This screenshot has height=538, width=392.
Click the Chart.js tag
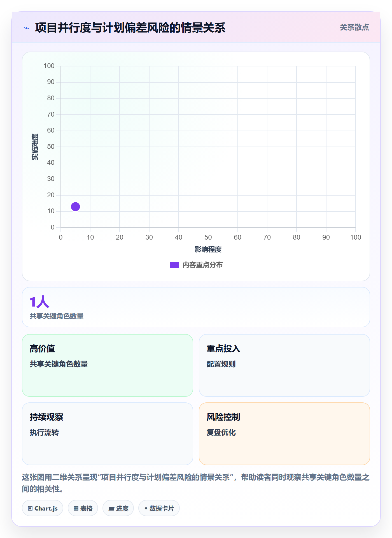[43, 508]
